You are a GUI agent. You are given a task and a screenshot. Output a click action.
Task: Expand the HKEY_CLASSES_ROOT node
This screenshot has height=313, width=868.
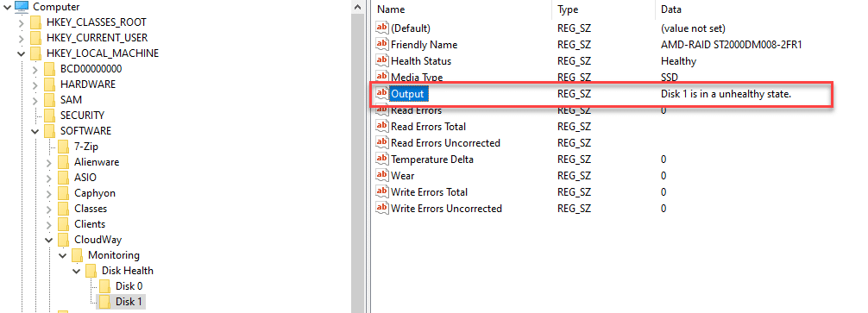tap(21, 22)
